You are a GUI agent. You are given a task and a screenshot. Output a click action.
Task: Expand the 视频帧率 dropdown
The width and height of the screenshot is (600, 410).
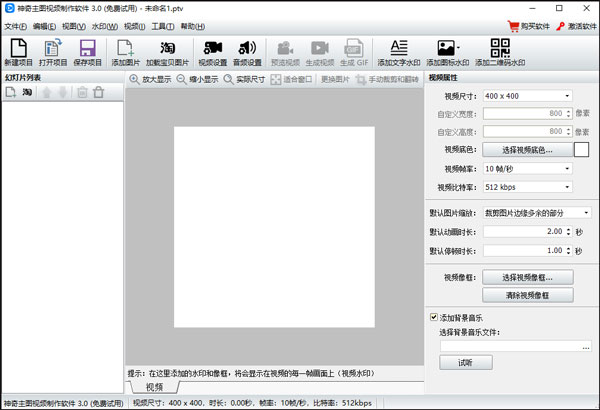click(x=567, y=168)
